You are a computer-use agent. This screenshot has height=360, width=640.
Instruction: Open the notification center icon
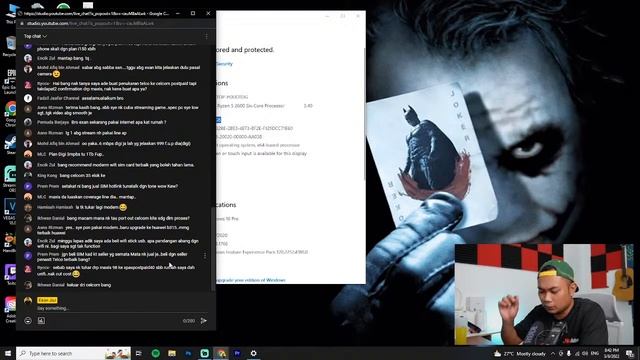(x=630, y=353)
